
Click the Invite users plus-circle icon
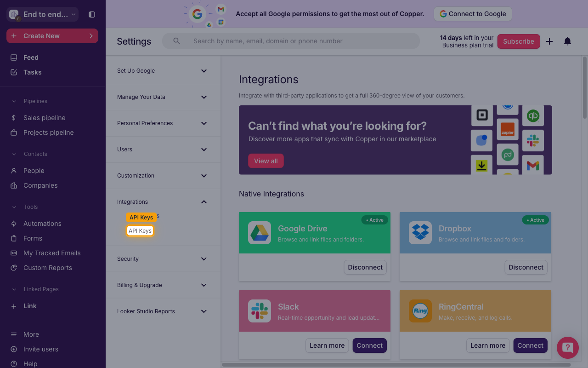click(x=14, y=349)
